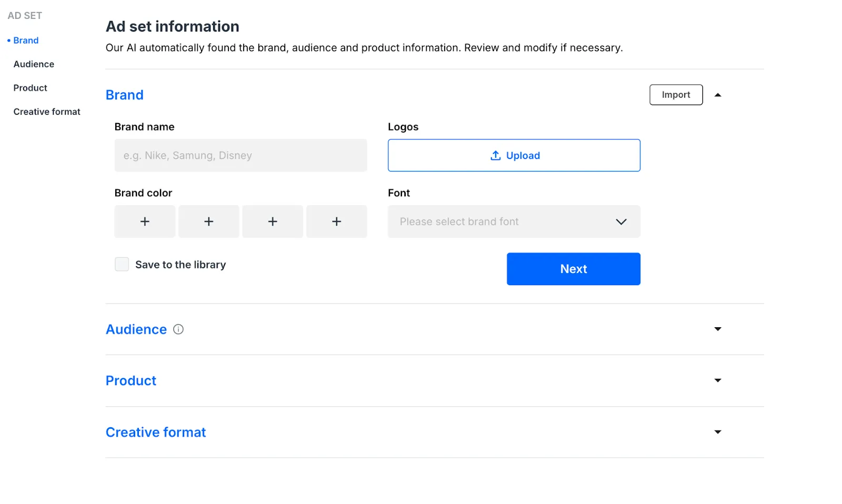Click the "Brand name" field label

(144, 127)
